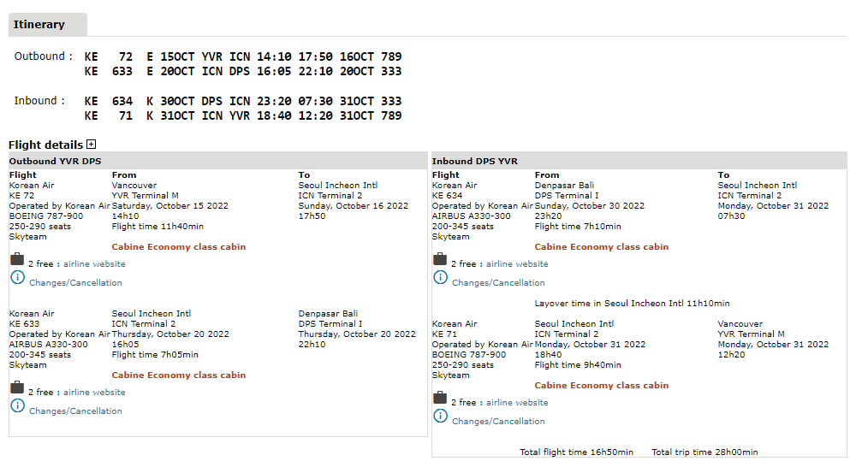Image resolution: width=868 pixels, height=467 pixels.
Task: Expand Flight details with the plus icon
Action: click(x=92, y=145)
